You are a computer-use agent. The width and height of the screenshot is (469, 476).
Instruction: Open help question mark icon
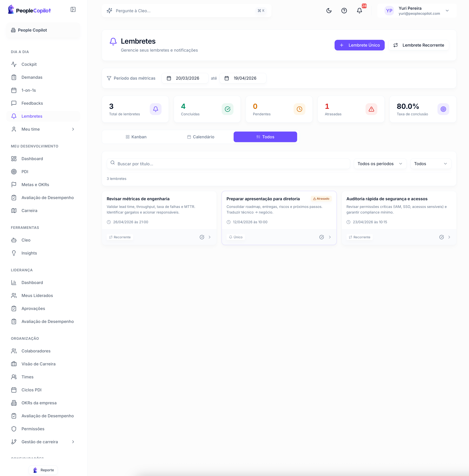click(x=344, y=11)
